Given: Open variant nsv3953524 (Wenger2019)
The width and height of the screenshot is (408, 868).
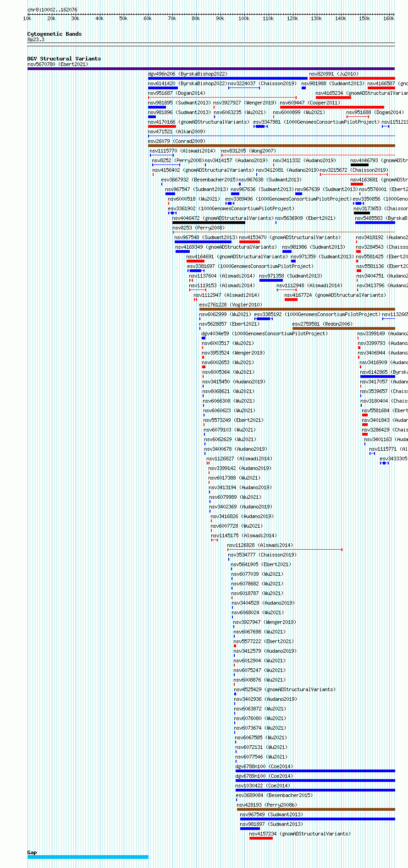Looking at the screenshot, I should point(233,353).
